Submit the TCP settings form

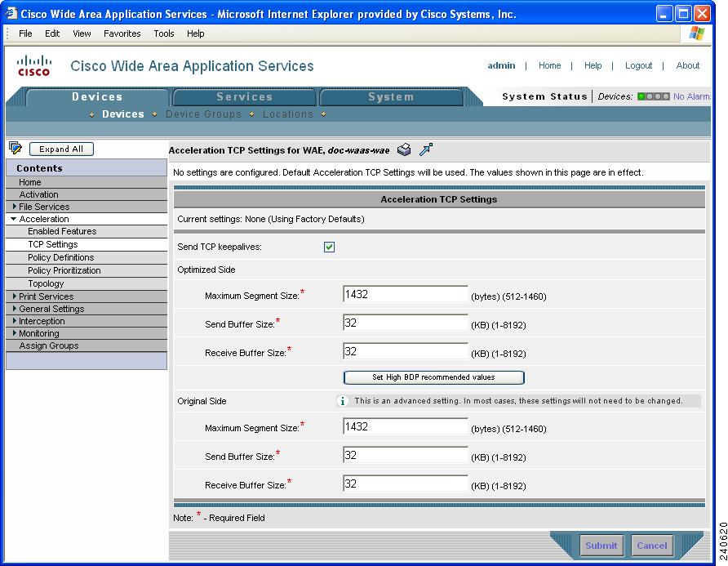601,546
